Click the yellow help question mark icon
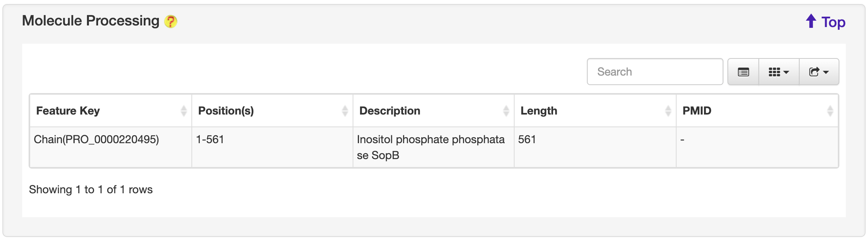 click(171, 21)
